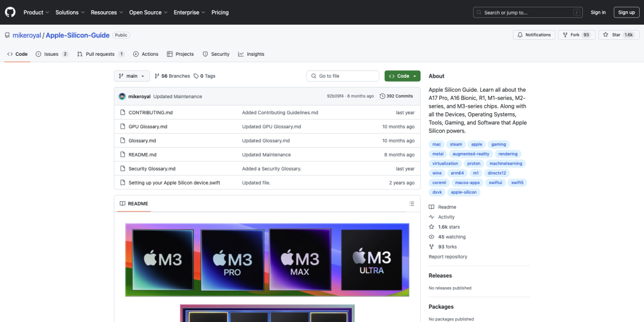
Task: Select the apple-silicon topic tag
Action: 464,192
